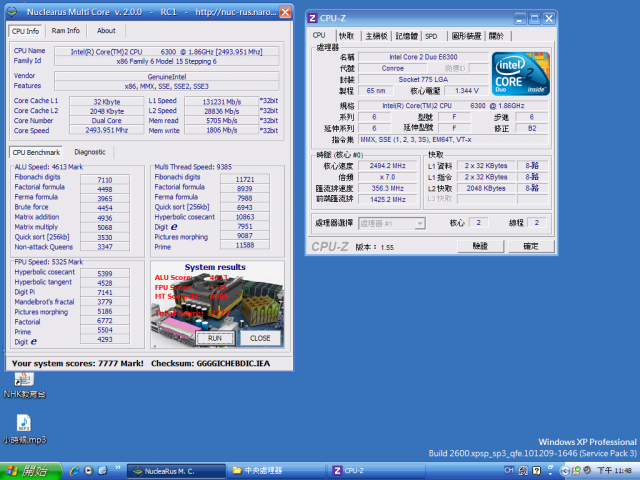Click the 代號 field Conroe
This screenshot has height=480, width=640.
point(392,69)
